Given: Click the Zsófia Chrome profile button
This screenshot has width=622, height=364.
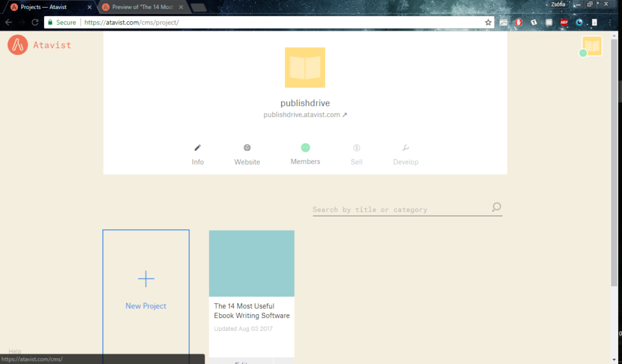Looking at the screenshot, I should click(558, 5).
